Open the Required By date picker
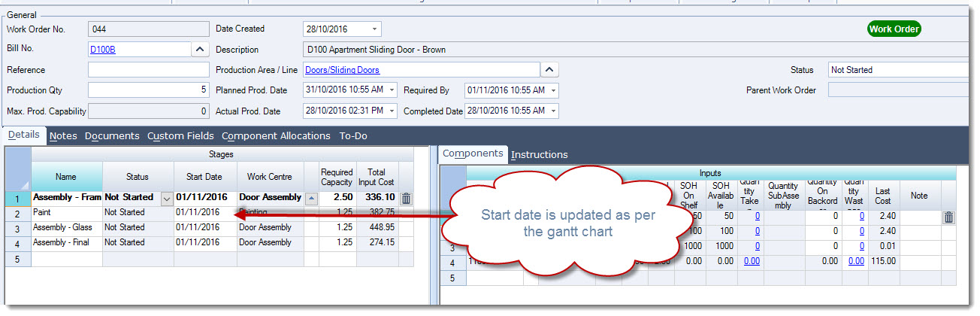This screenshot has width=980, height=316. coord(554,90)
